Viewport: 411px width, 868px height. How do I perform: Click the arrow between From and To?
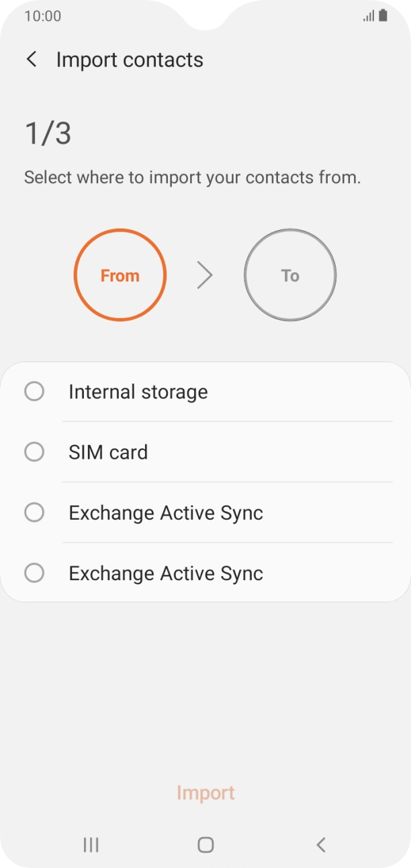205,275
